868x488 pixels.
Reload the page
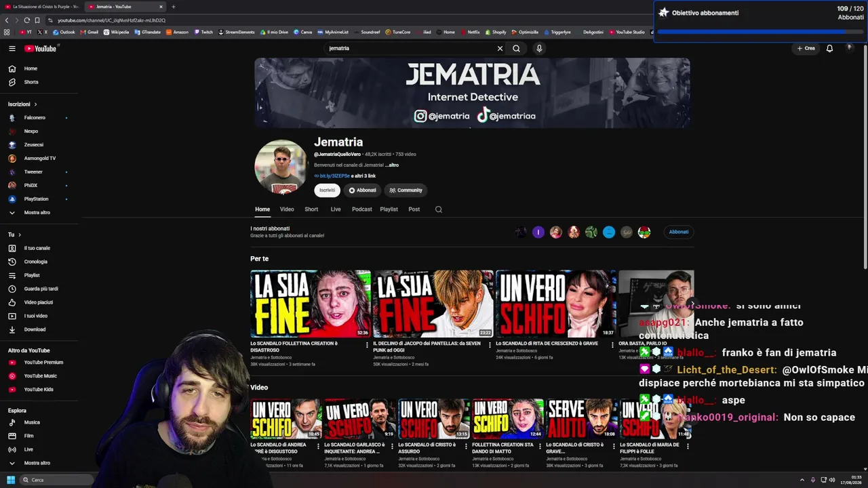pos(26,20)
